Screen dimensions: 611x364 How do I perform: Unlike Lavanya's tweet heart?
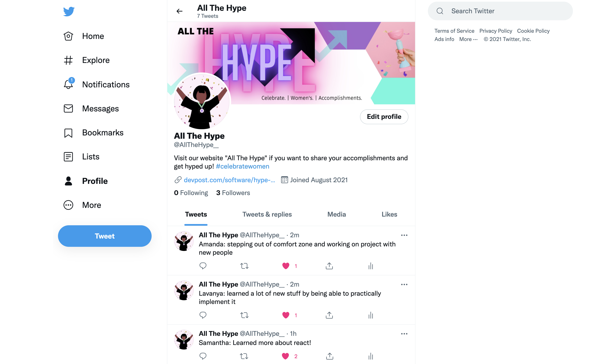(x=286, y=315)
